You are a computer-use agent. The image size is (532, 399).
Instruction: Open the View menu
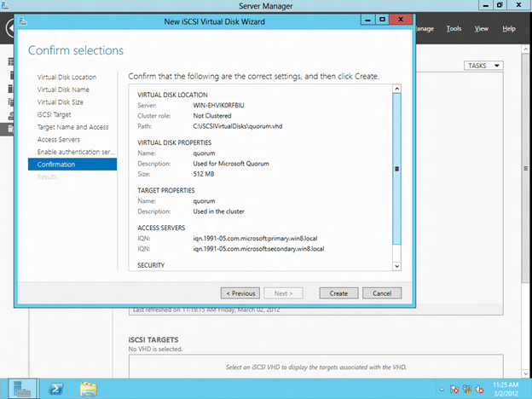[481, 29]
